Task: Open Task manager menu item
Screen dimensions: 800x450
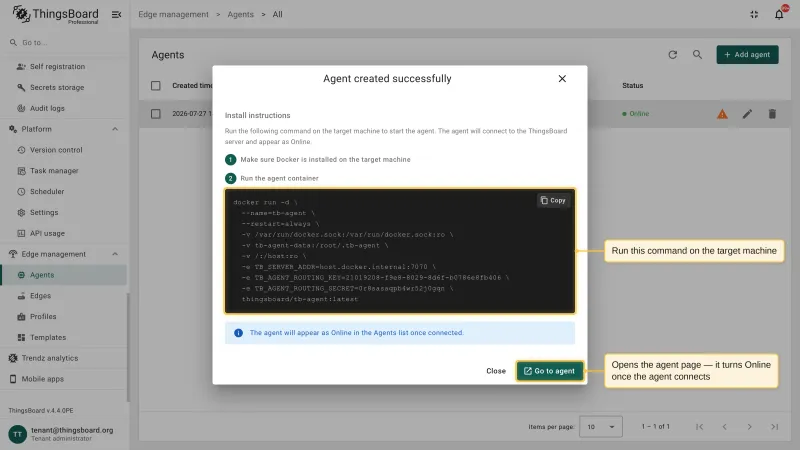Action: point(64,171)
